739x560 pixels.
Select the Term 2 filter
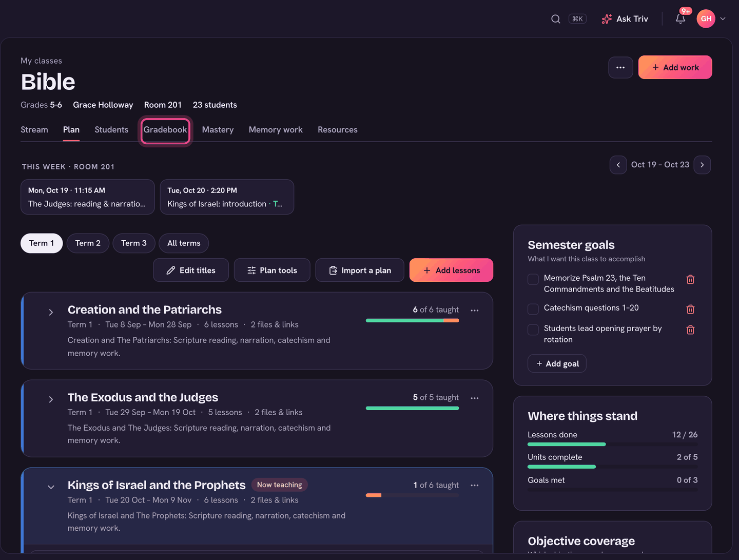pos(88,243)
